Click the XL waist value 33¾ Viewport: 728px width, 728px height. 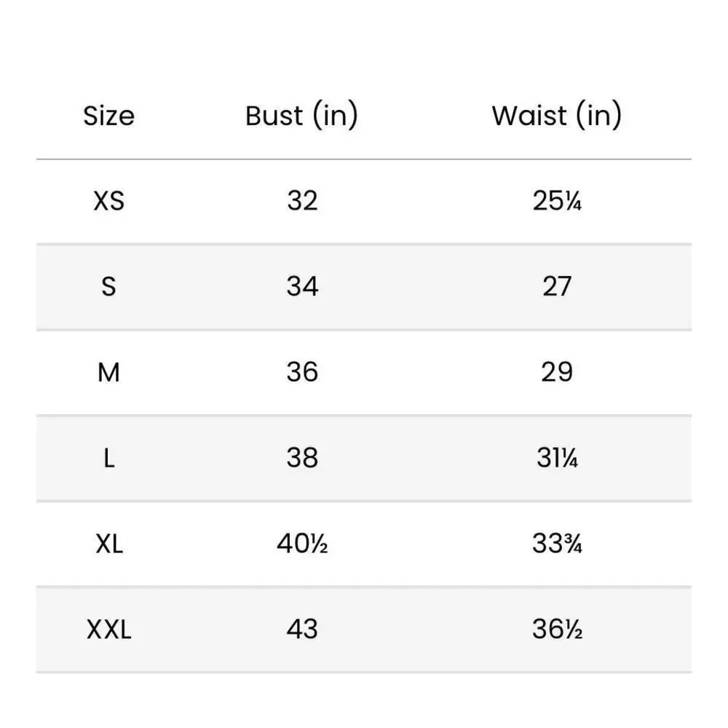[557, 544]
